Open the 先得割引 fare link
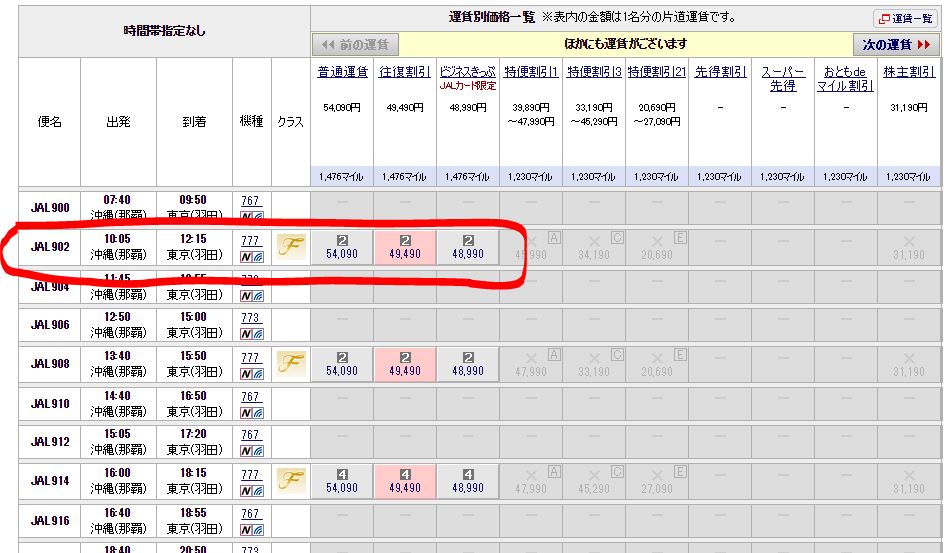Image resolution: width=946 pixels, height=553 pixels. (720, 72)
